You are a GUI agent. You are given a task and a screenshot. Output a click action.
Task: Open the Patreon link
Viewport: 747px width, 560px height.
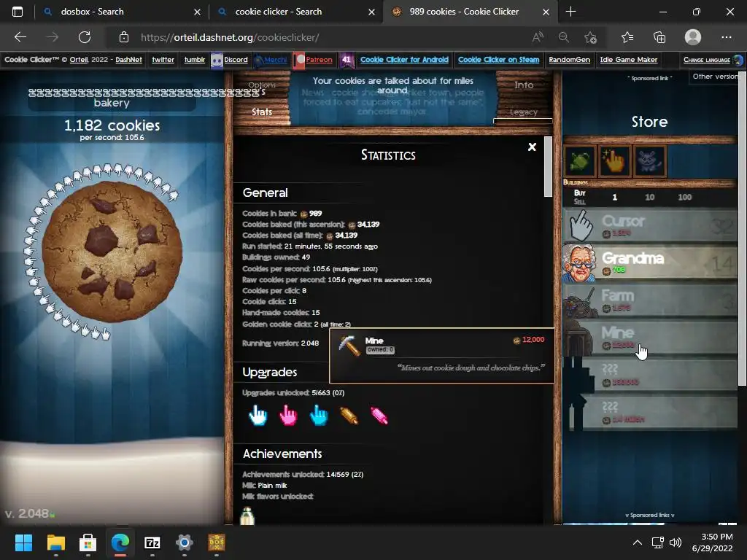(319, 60)
